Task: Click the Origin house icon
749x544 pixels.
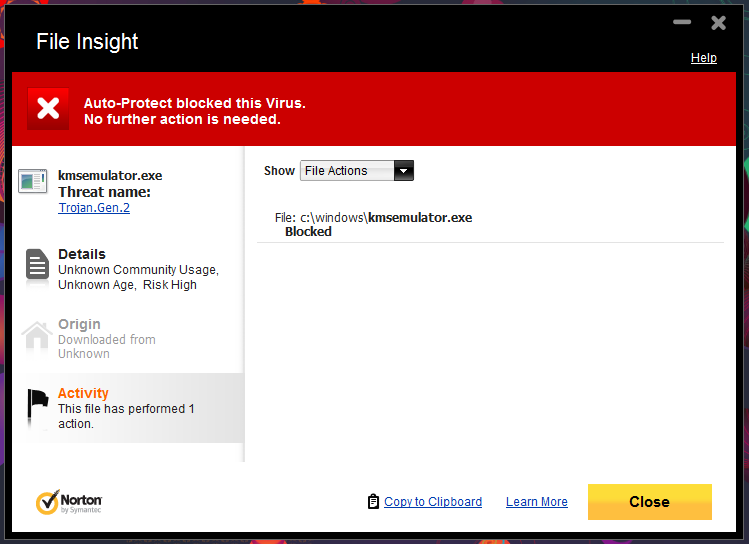Action: 37,336
